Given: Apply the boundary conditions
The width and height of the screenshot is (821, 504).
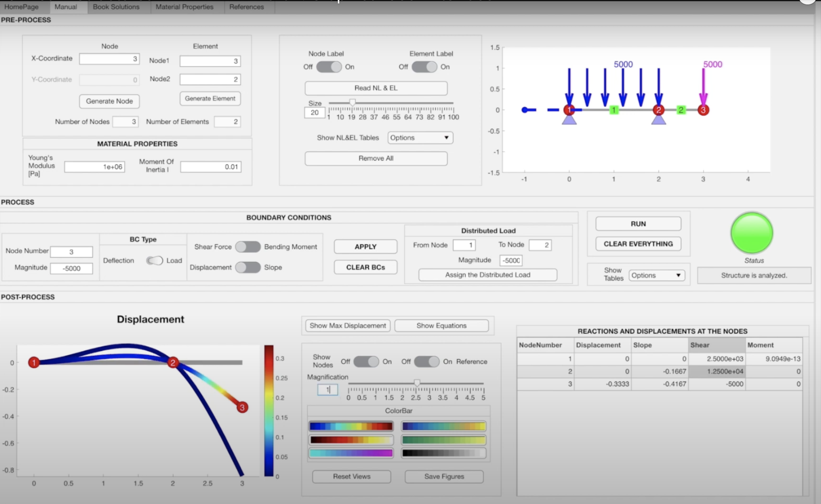Looking at the screenshot, I should pos(365,247).
